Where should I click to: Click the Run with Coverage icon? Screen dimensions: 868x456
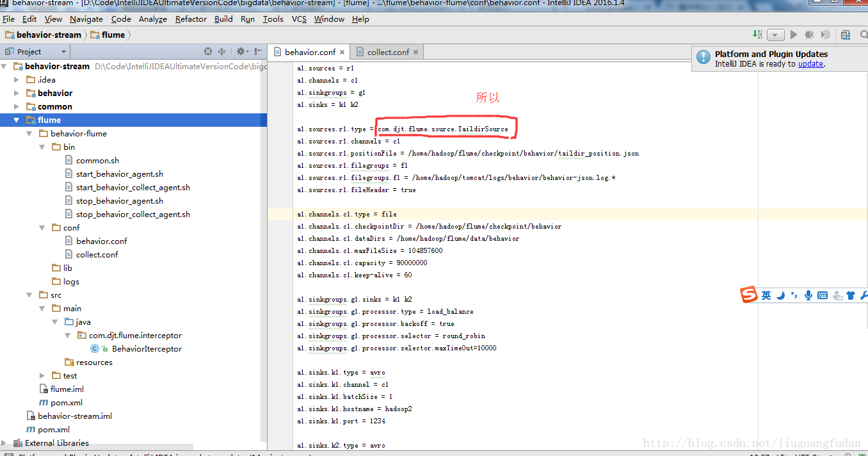click(x=826, y=35)
